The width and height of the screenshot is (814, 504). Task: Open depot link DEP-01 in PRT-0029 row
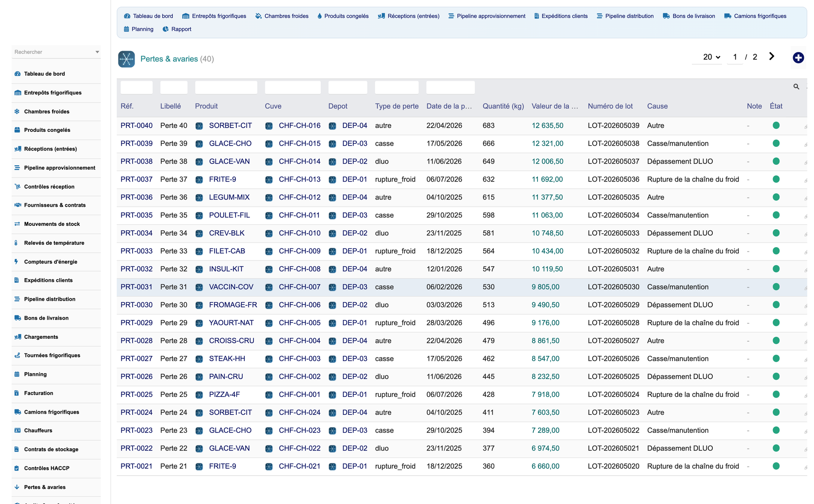click(x=355, y=323)
